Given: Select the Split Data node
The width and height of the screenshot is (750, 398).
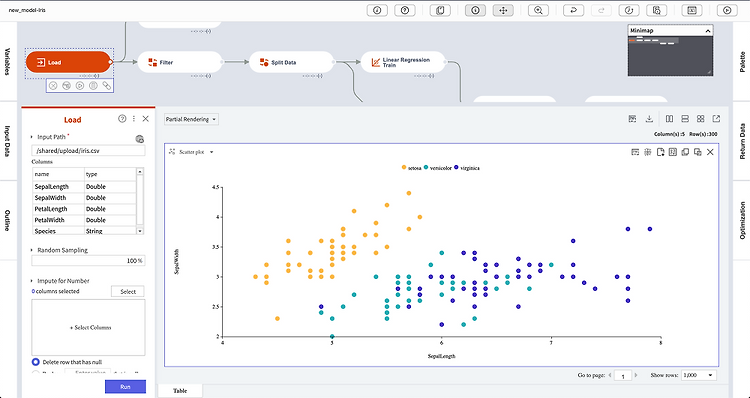Looking at the screenshot, I should (291, 62).
